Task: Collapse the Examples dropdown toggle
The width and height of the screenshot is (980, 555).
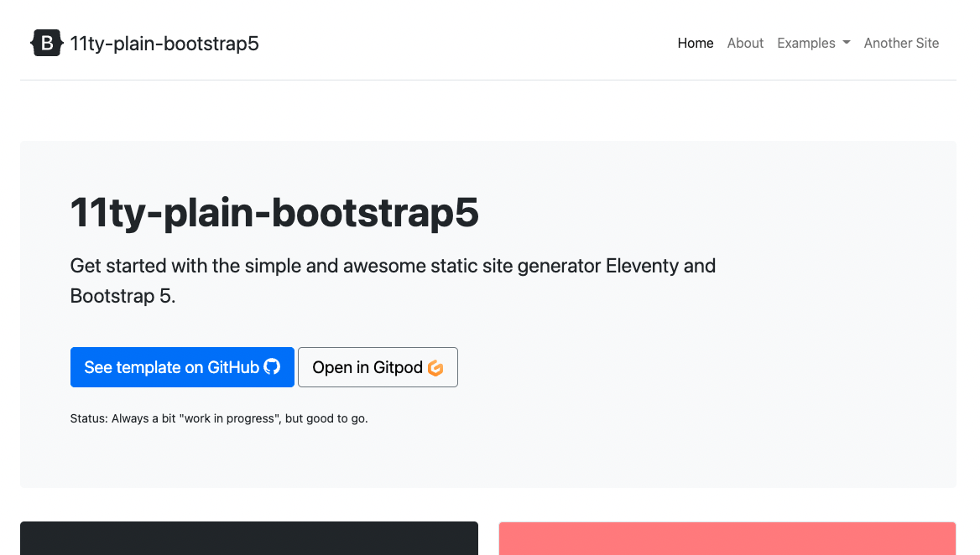Action: point(812,43)
